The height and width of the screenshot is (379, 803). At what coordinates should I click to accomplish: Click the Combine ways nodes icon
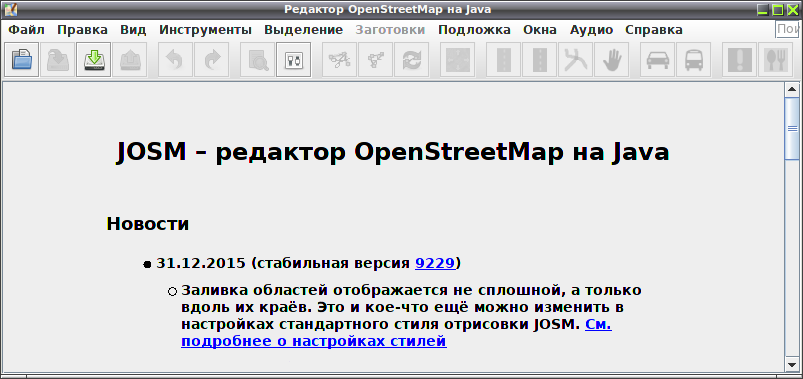point(375,59)
